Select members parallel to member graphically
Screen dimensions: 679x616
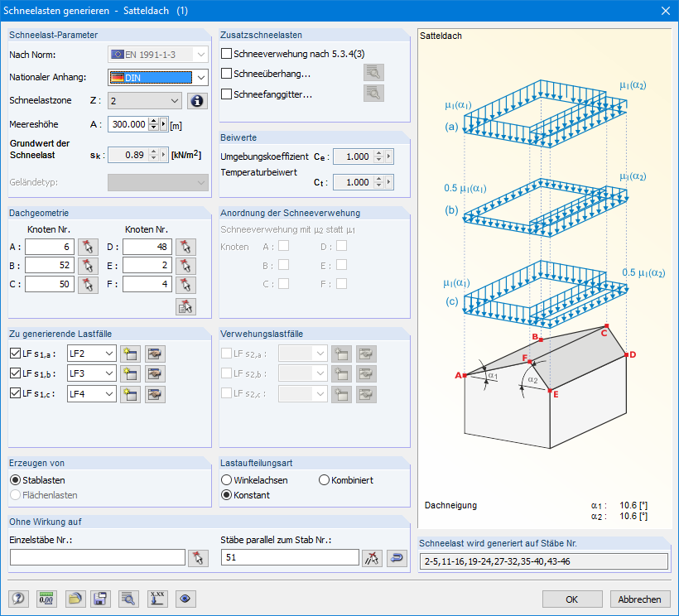click(370, 558)
